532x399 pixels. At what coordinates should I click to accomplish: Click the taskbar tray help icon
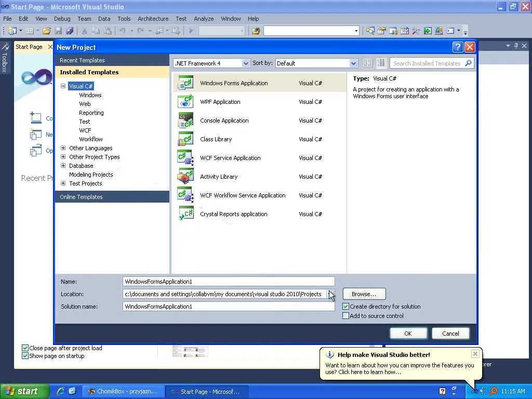(442, 391)
